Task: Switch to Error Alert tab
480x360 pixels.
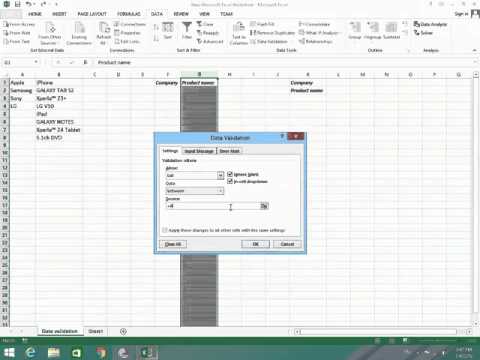Action: click(x=230, y=151)
